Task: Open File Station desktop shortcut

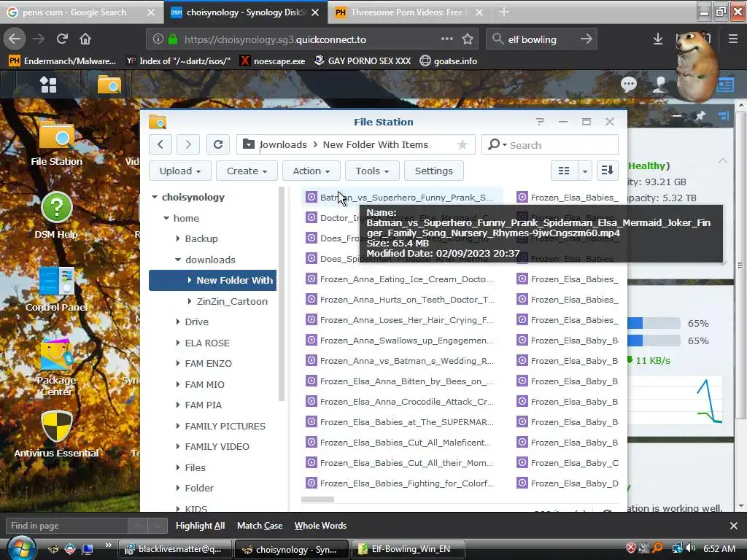Action: [57, 143]
